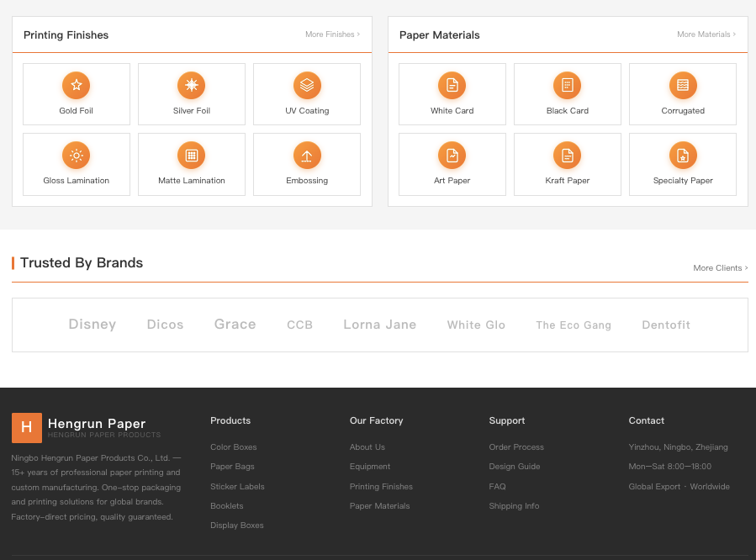756x560 pixels.
Task: Click the Gloss Lamination sun icon
Action: tap(77, 156)
